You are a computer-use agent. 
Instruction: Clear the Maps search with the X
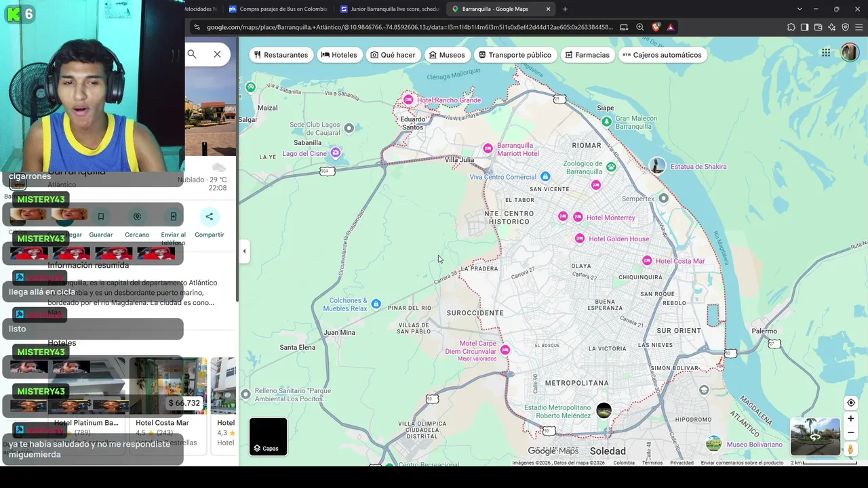(x=217, y=54)
